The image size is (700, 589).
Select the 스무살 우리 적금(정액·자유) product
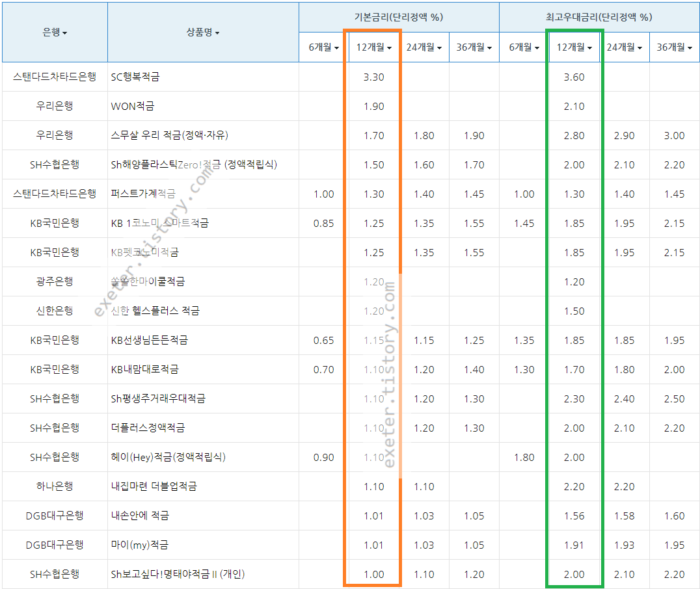[x=170, y=135]
